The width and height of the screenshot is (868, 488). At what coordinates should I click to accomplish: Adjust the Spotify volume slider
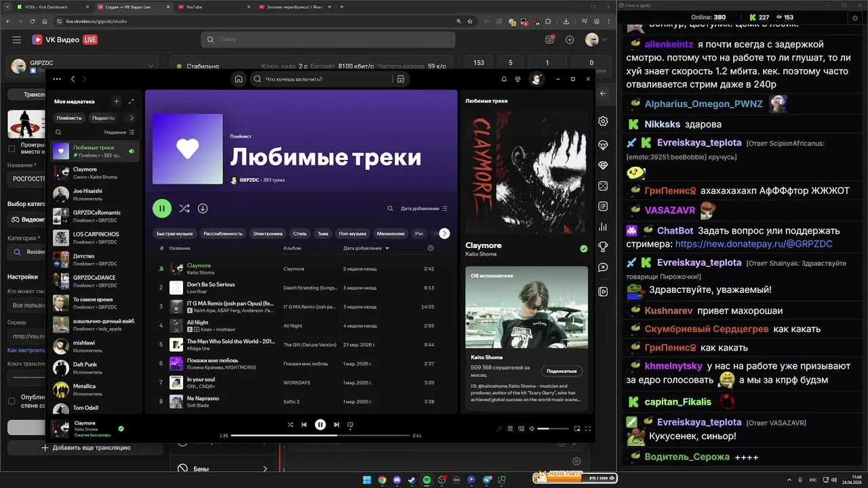click(553, 428)
